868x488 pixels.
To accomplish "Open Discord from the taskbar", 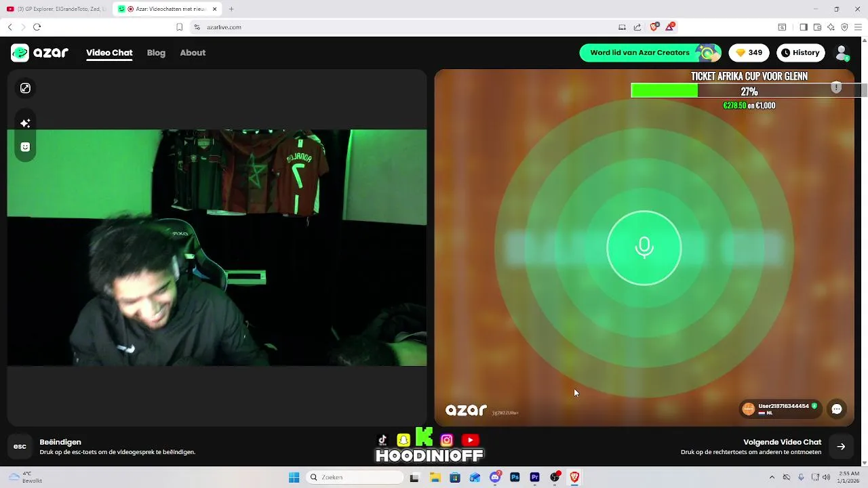I will click(495, 477).
